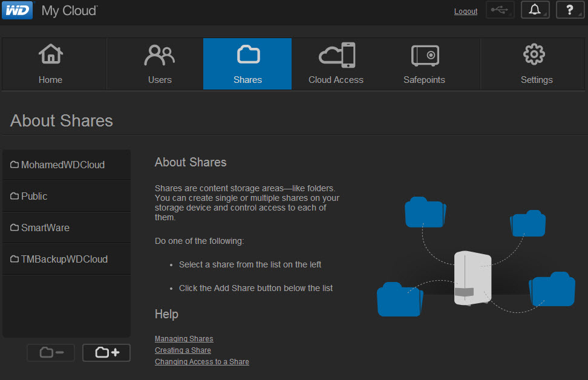Open the alerts bell icon
Screen dimensions: 588x380
point(535,10)
